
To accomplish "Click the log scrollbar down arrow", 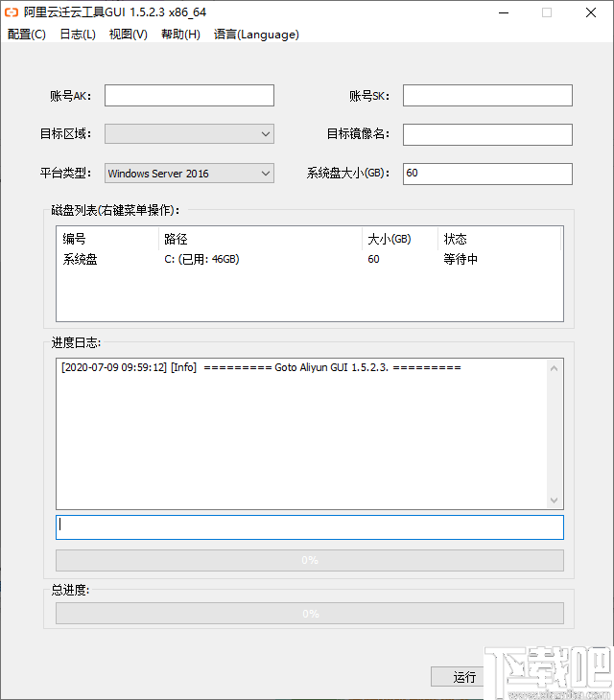I will click(555, 501).
